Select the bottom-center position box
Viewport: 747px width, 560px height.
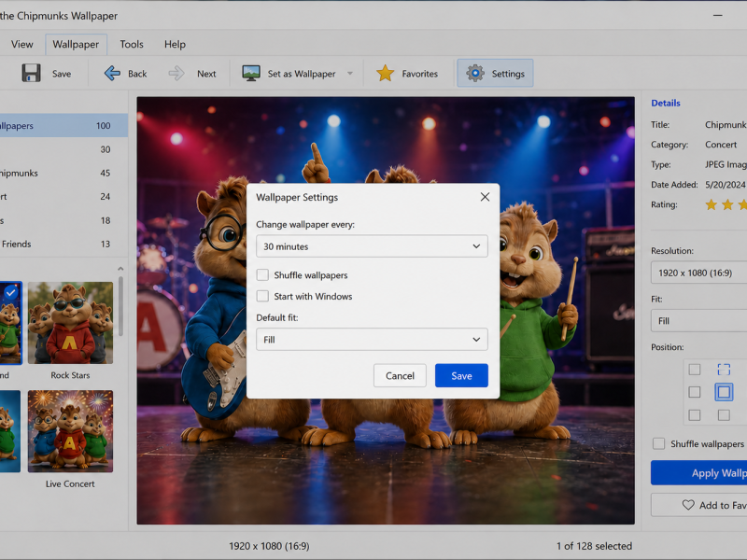724,415
